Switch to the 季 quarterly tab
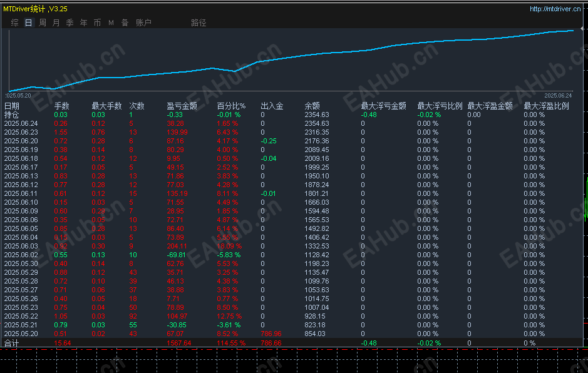The image size is (588, 373). (x=70, y=23)
